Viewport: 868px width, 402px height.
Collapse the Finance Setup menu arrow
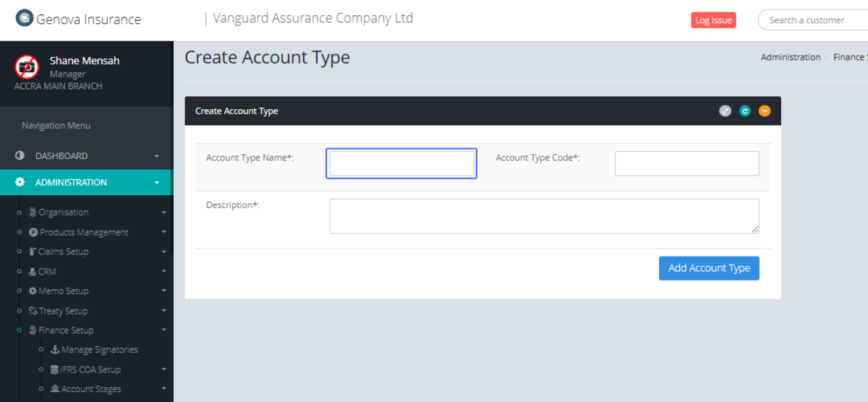click(163, 330)
